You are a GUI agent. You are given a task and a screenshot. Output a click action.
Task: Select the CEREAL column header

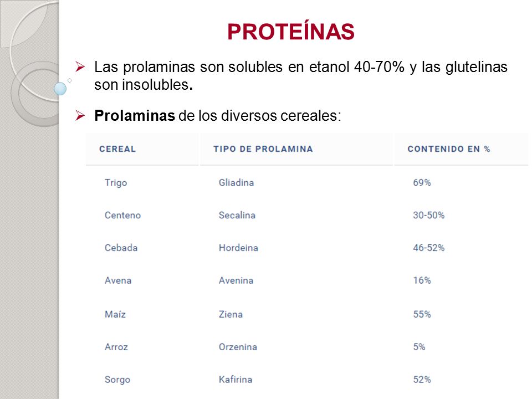tap(117, 149)
